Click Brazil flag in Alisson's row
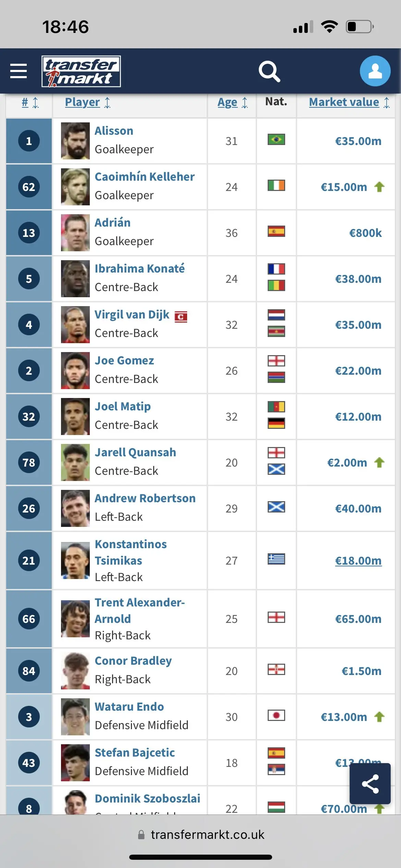The width and height of the screenshot is (401, 868). pyautogui.click(x=276, y=140)
